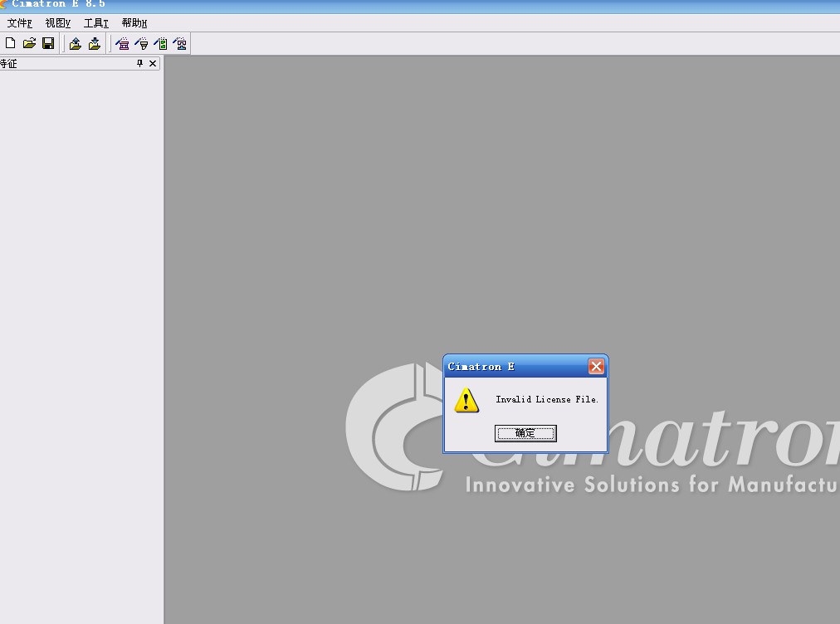Close the 特征 feature panel
This screenshot has height=624, width=840.
pos(153,63)
